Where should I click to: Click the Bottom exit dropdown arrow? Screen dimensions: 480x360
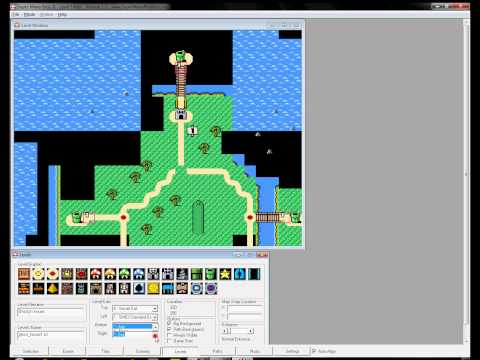[x=155, y=326]
